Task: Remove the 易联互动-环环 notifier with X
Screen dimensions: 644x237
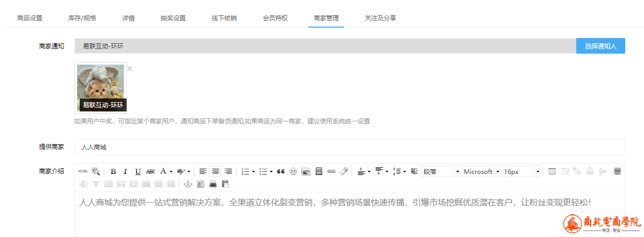Action: coord(130,68)
